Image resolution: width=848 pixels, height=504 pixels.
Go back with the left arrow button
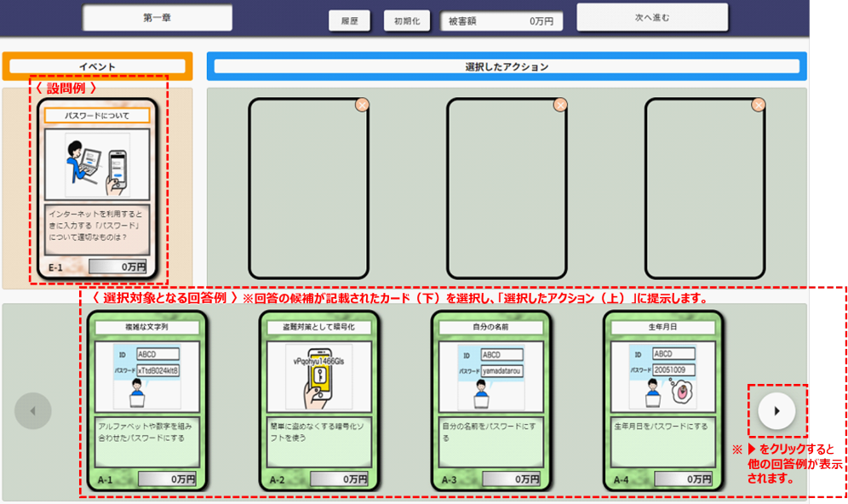pyautogui.click(x=33, y=411)
